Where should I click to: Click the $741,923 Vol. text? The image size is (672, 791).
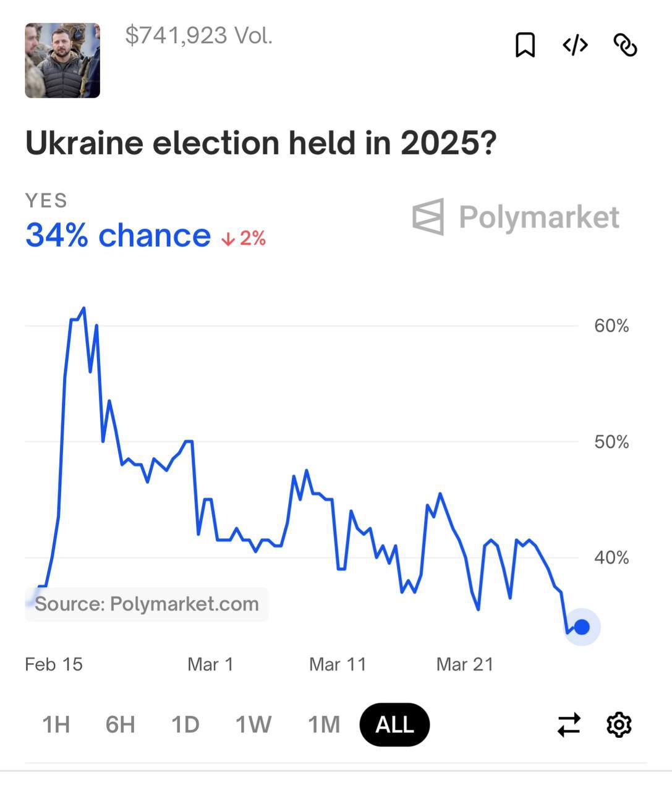(198, 35)
